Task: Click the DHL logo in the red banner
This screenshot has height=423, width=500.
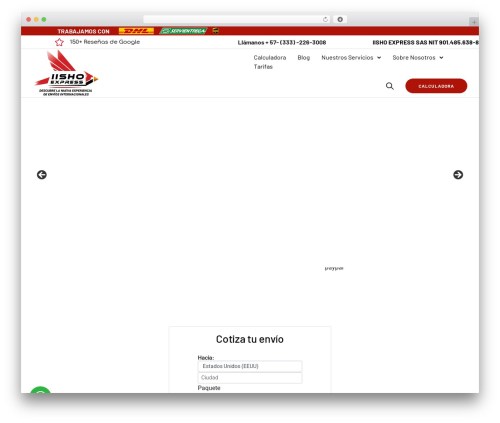Action: 136,31
